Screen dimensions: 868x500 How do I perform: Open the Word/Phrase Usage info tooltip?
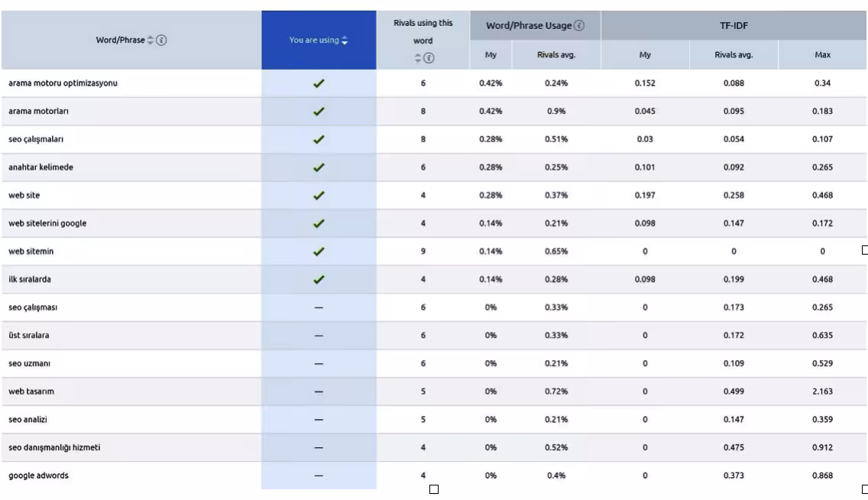pyautogui.click(x=578, y=25)
